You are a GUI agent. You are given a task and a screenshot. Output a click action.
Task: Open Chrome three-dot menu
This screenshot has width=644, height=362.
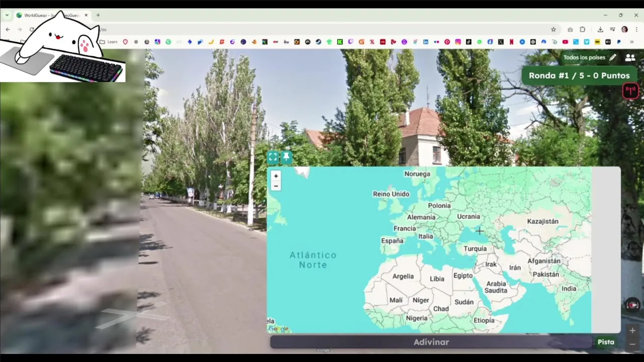(x=636, y=29)
